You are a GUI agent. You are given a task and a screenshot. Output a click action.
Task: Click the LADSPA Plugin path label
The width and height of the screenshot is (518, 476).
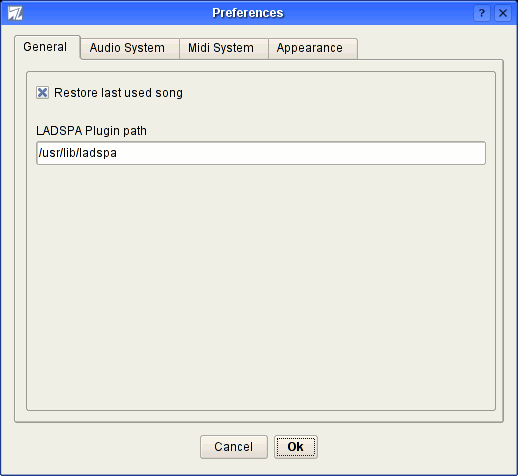tap(91, 131)
